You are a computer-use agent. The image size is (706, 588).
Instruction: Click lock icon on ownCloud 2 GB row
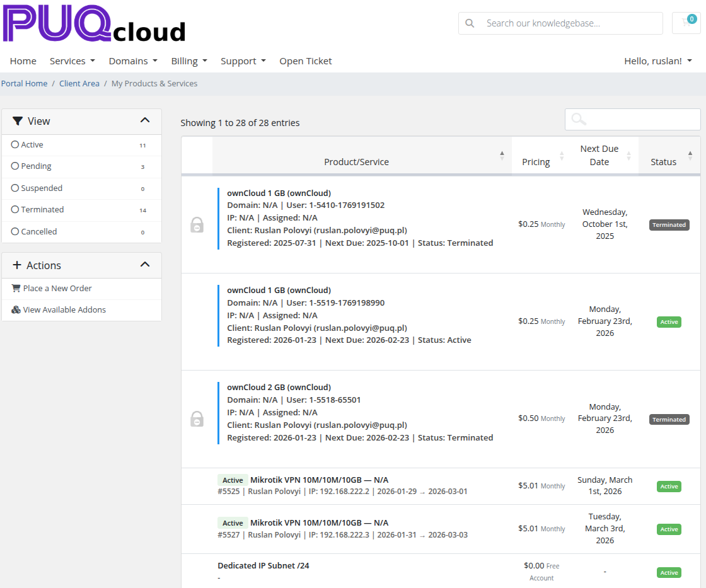[197, 418]
